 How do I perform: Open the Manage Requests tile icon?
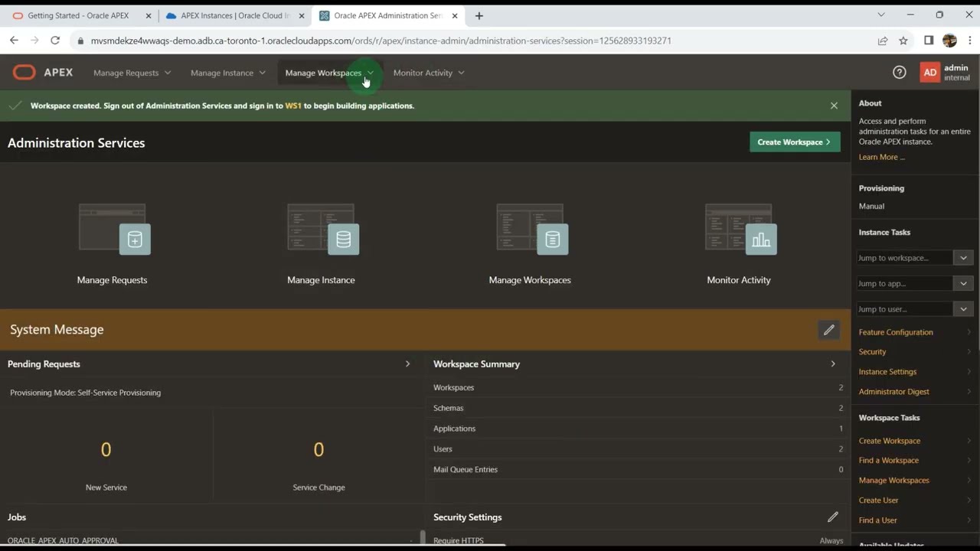point(115,228)
